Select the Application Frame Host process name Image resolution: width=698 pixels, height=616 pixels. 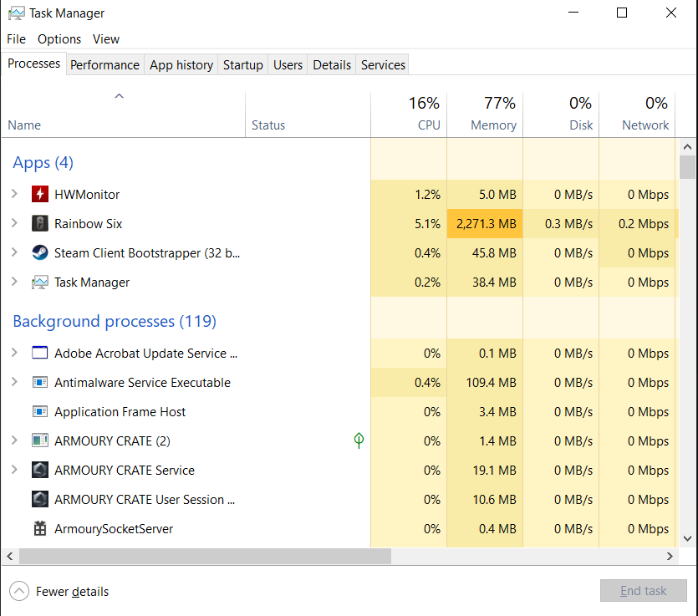tap(120, 412)
